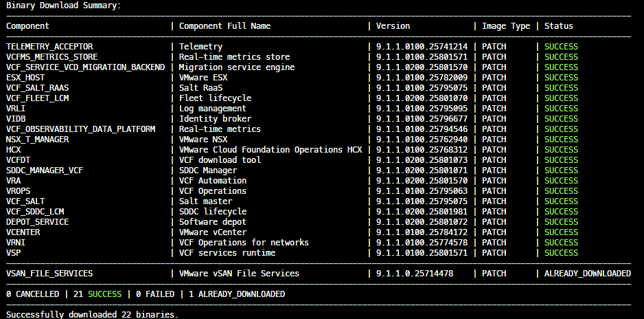Select the TELEMETRY_ACCEPTOR component name

49,47
